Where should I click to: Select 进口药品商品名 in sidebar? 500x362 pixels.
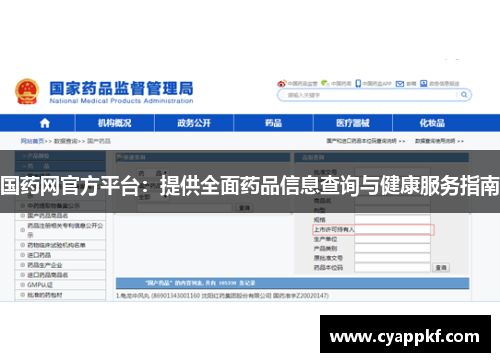(48, 275)
